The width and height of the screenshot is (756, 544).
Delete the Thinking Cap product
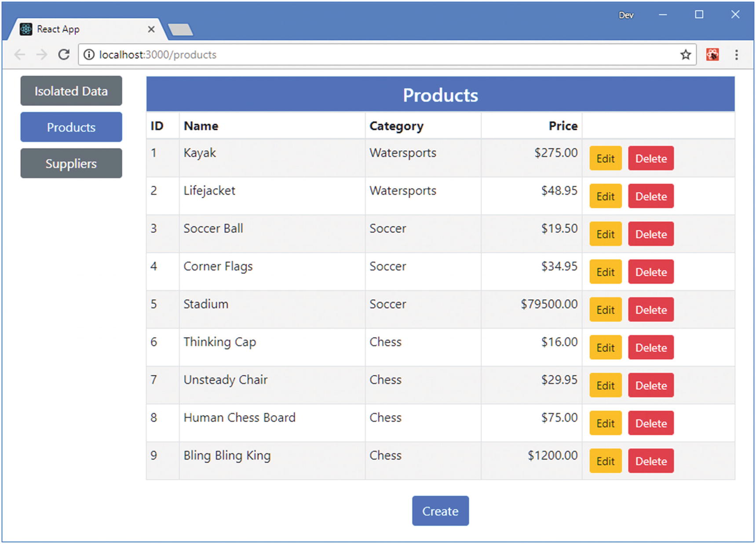point(650,348)
